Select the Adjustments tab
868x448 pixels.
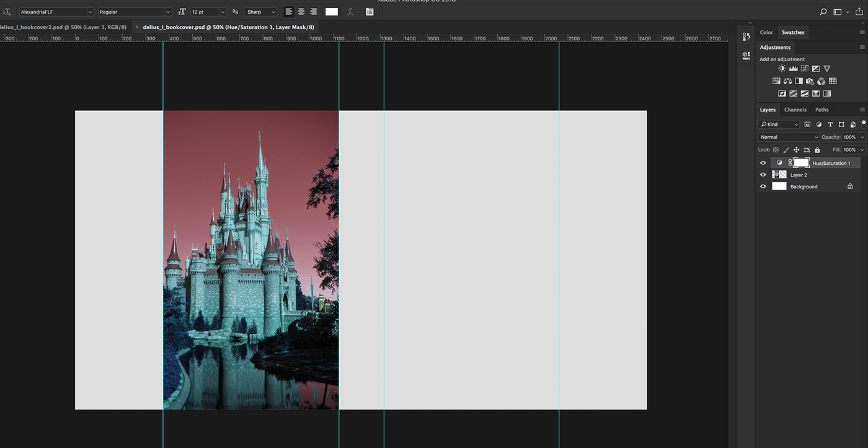[x=776, y=47]
